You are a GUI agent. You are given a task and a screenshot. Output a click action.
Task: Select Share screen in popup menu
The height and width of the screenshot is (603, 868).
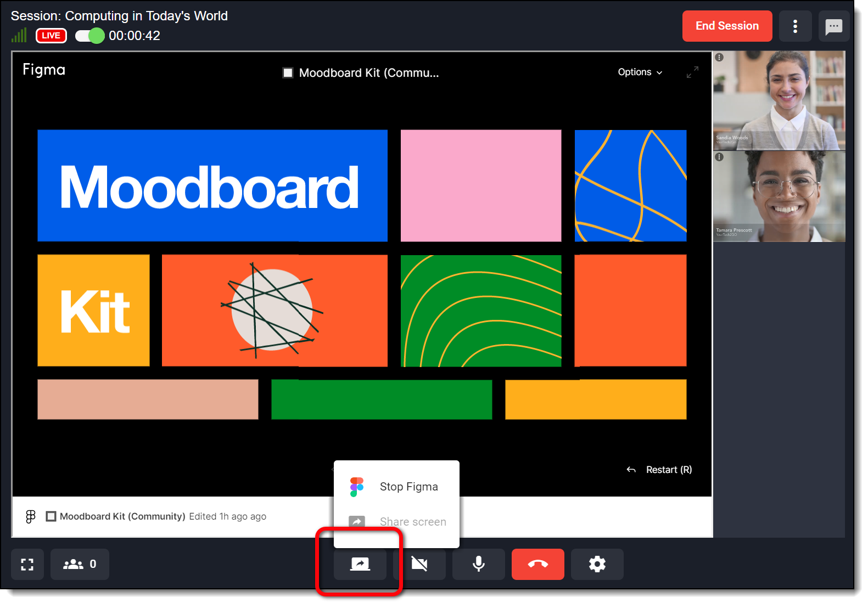[412, 522]
